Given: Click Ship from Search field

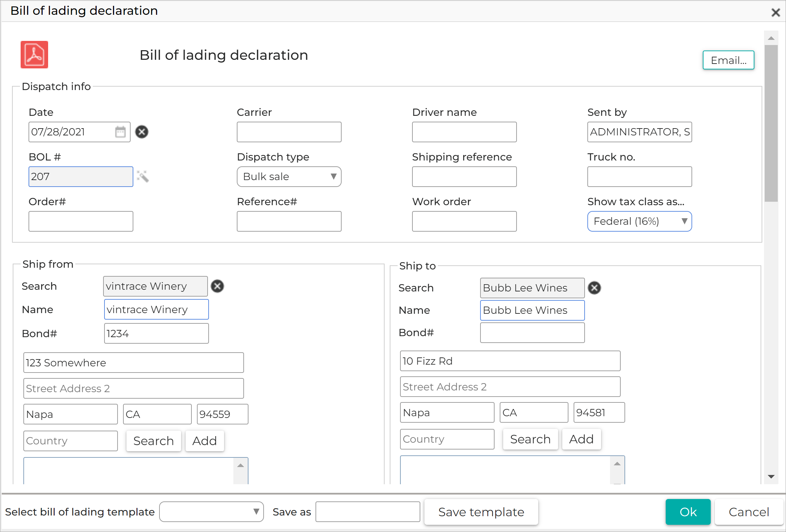Looking at the screenshot, I should pos(155,286).
